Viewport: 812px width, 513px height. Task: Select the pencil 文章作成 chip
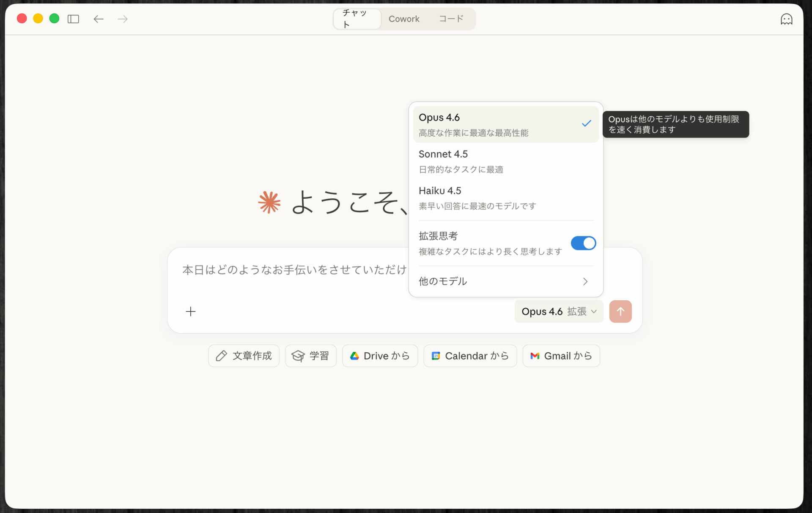[244, 356]
